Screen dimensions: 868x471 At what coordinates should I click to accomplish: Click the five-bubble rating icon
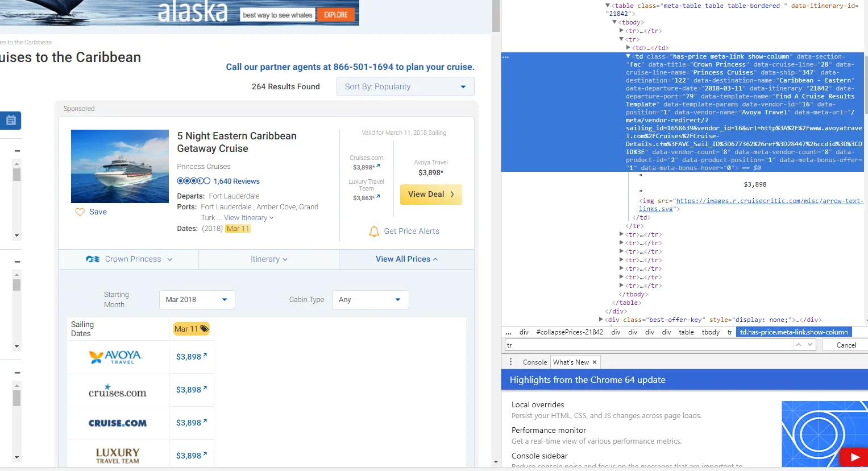[x=193, y=181]
